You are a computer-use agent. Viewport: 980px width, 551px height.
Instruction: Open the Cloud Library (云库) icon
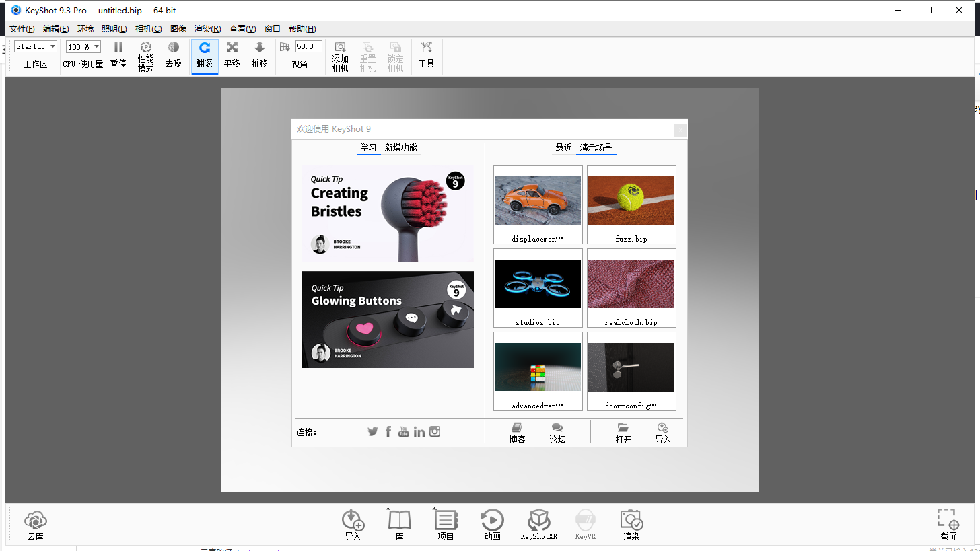click(x=36, y=525)
